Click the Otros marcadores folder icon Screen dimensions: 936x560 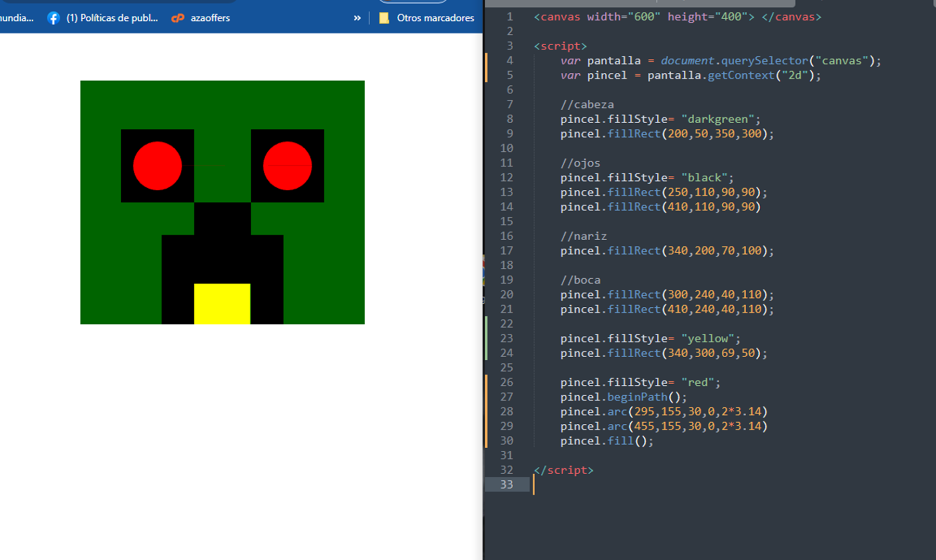384,18
